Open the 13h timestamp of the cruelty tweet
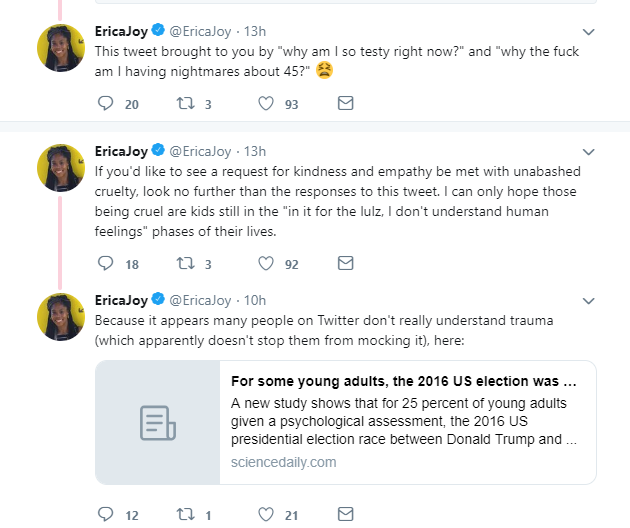Viewport: 630px width, 528px height. click(x=255, y=151)
